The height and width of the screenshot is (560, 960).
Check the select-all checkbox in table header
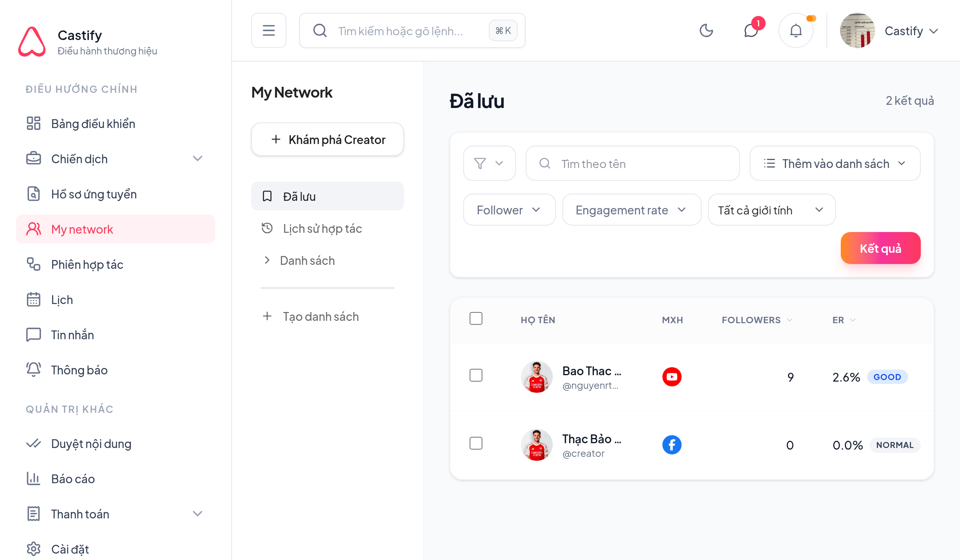[476, 319]
